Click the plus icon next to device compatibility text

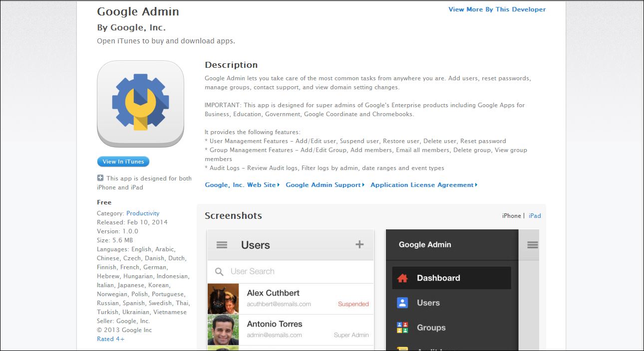[x=100, y=178]
